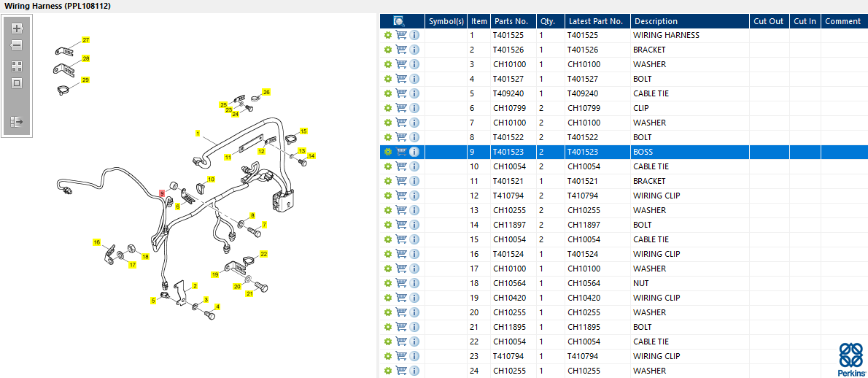Image resolution: width=868 pixels, height=378 pixels.
Task: Click the Comment column header
Action: (844, 21)
